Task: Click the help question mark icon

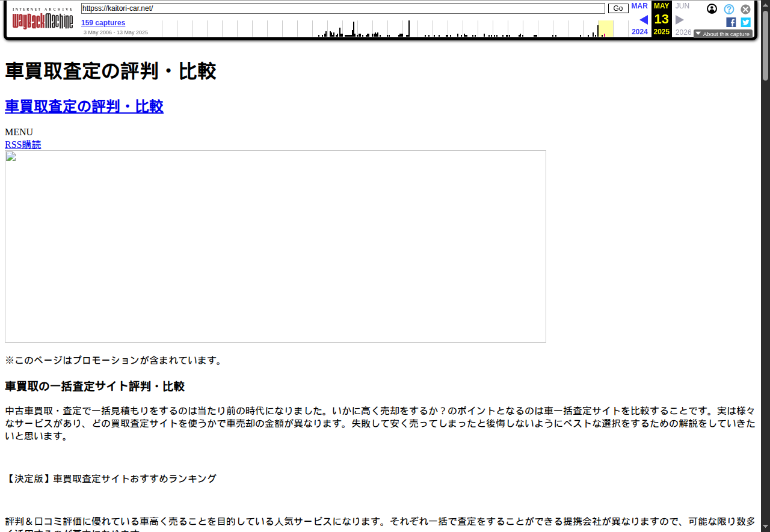Action: [728, 9]
